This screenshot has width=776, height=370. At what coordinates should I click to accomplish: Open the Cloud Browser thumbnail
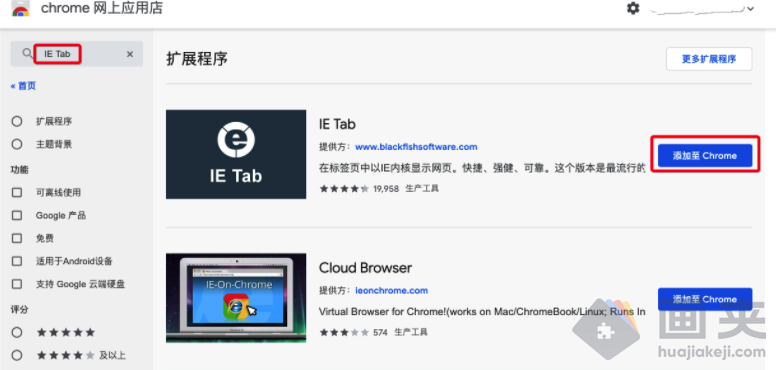[236, 298]
